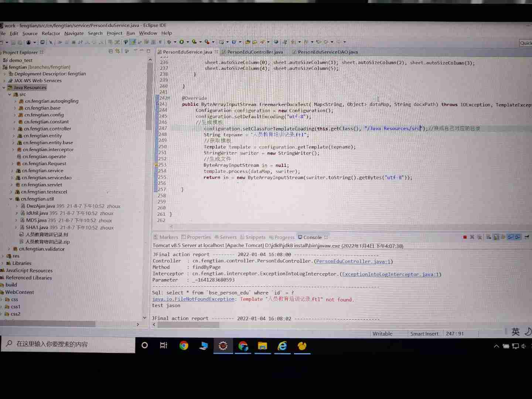Click the PersonEduController.java:1 console link
The width and height of the screenshot is (532, 399).
pos(353,262)
